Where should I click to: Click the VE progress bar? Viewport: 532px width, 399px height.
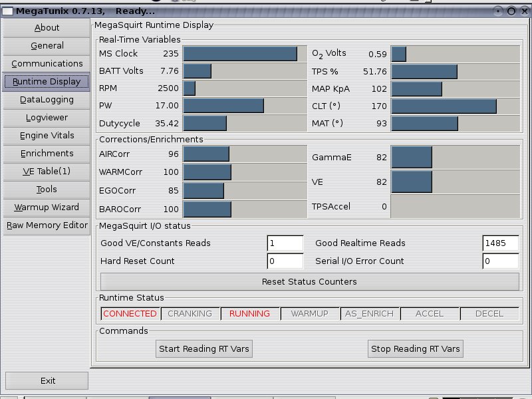pyautogui.click(x=456, y=182)
